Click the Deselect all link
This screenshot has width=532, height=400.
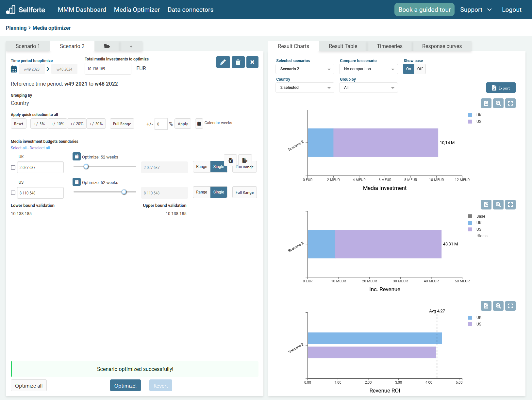point(40,148)
